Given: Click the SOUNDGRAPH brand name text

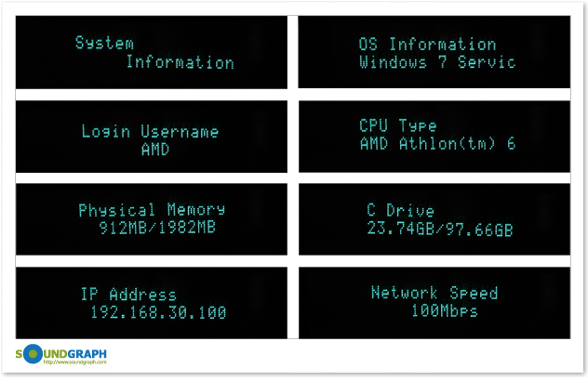Looking at the screenshot, I should click(x=61, y=354).
